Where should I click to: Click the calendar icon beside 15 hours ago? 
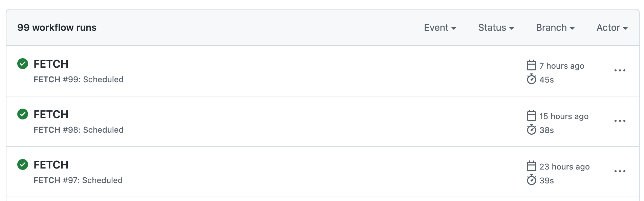coord(532,115)
